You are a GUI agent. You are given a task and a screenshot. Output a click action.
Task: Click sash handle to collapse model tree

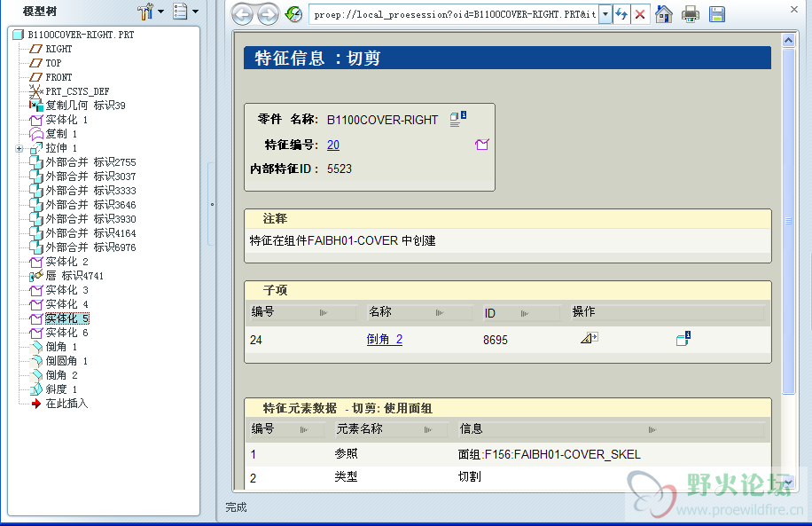pos(212,204)
